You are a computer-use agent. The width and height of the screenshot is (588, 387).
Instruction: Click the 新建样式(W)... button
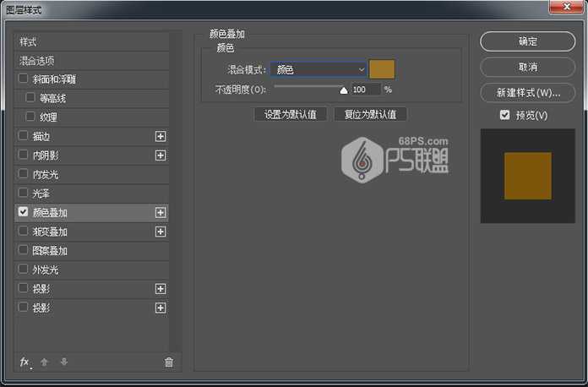click(520, 92)
